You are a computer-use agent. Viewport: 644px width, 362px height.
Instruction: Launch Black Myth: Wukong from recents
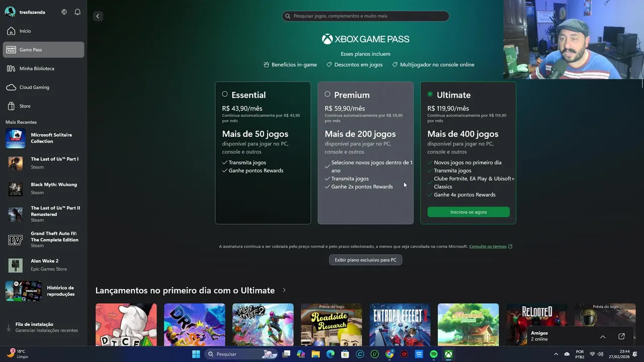pyautogui.click(x=43, y=189)
